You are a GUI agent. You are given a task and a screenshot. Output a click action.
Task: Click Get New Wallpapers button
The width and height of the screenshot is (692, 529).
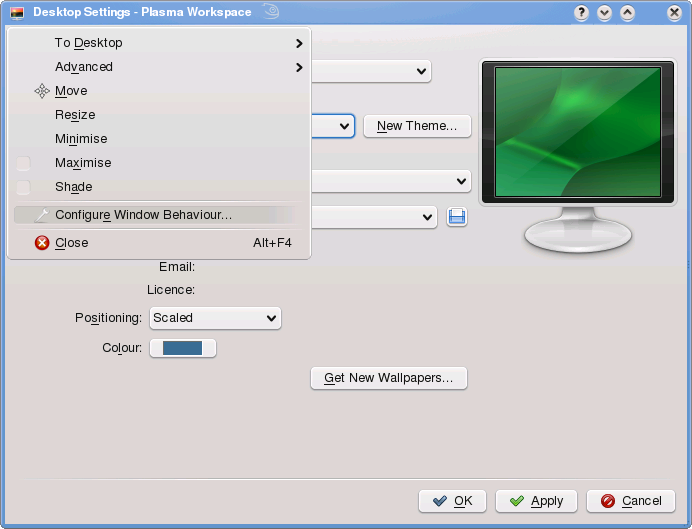(x=389, y=378)
